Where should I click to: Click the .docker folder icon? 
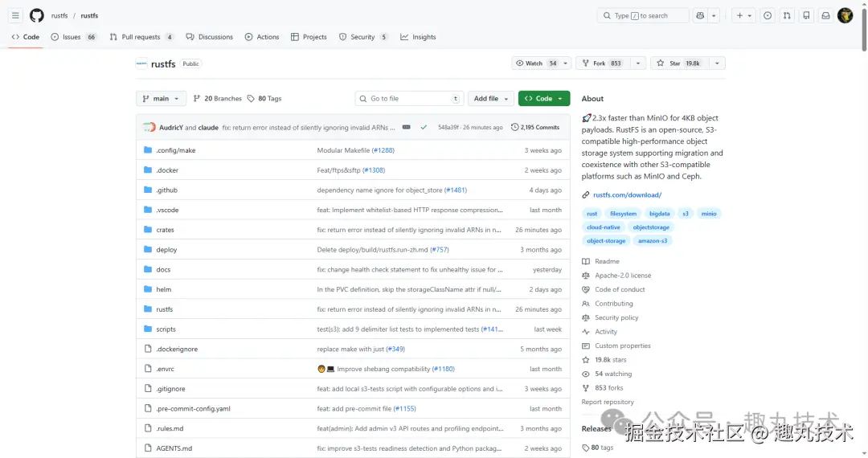point(148,170)
